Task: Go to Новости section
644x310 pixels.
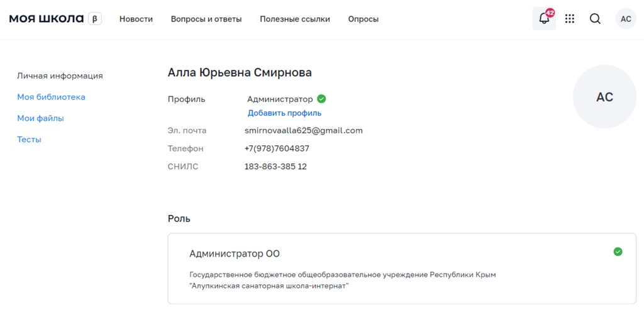Action: point(136,19)
